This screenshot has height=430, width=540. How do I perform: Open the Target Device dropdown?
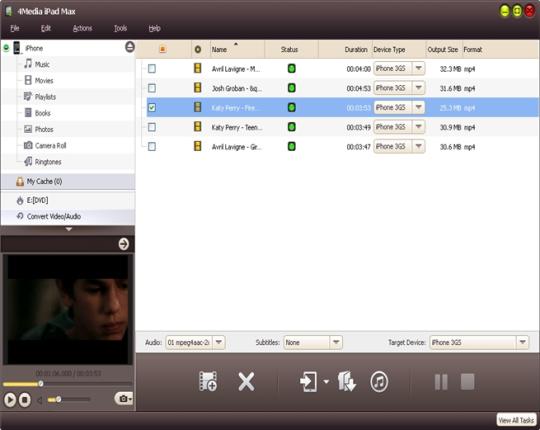coord(522,342)
